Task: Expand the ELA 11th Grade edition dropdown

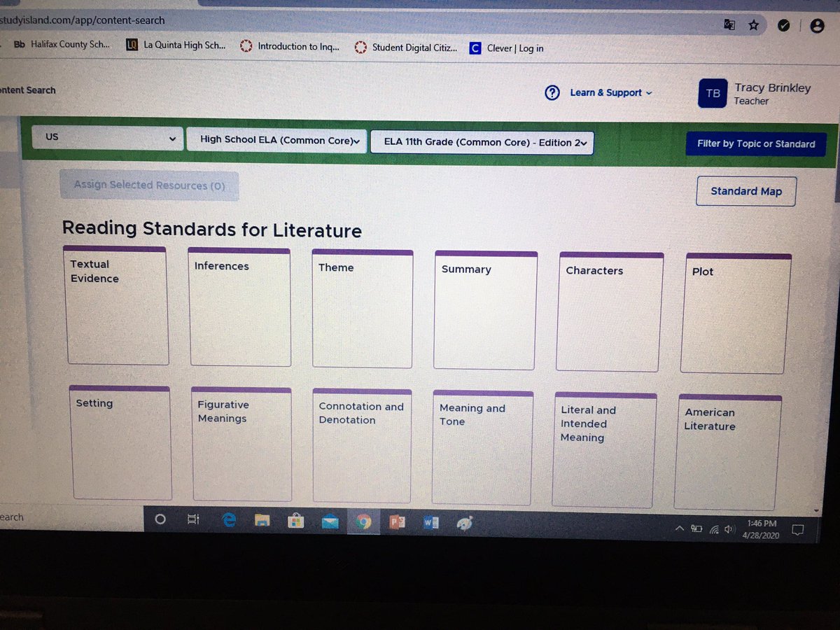Action: click(x=482, y=143)
